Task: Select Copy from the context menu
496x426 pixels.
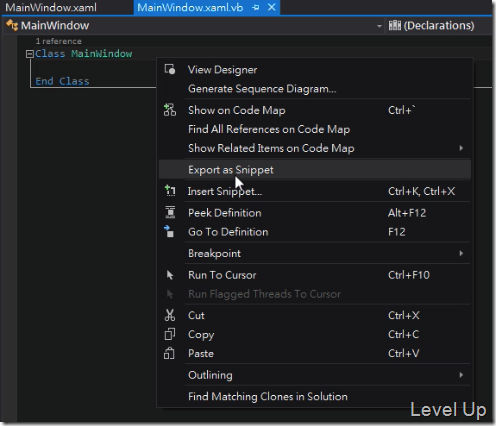Action: pyautogui.click(x=315, y=334)
